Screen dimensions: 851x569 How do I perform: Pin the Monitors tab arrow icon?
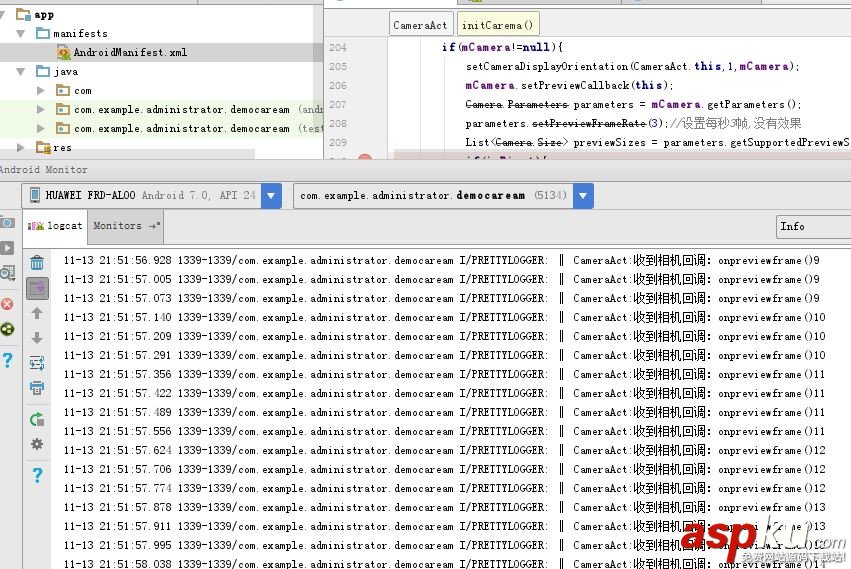(155, 225)
